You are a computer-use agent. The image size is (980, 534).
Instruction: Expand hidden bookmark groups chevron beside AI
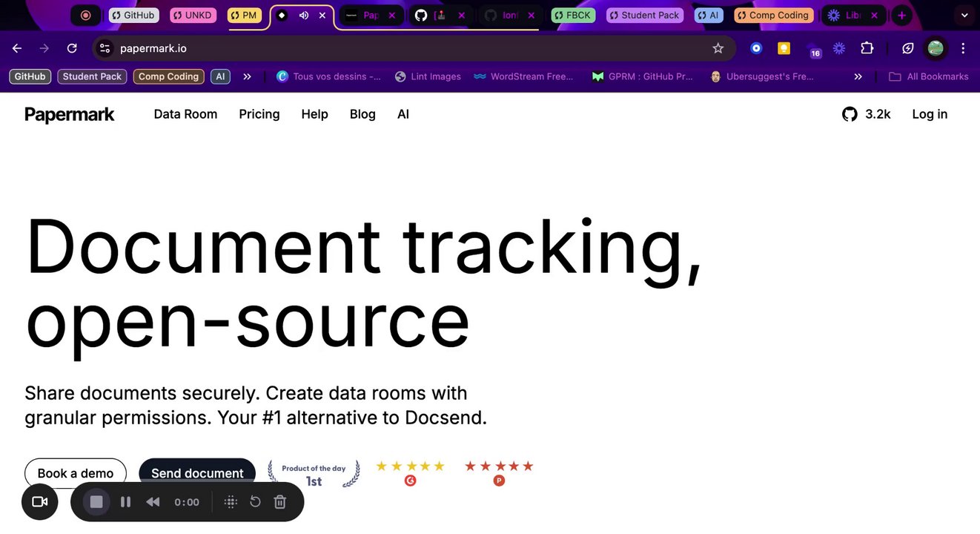point(247,76)
